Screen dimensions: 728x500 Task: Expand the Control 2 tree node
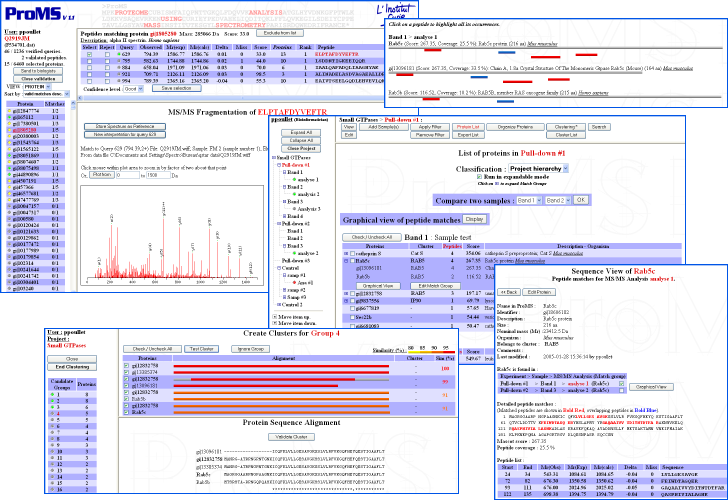279,305
